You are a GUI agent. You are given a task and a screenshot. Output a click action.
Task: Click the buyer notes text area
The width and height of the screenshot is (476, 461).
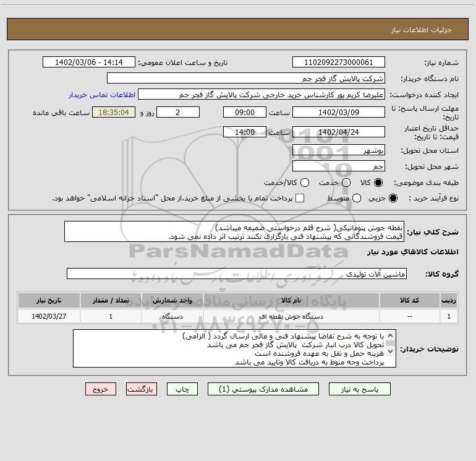pos(235,348)
